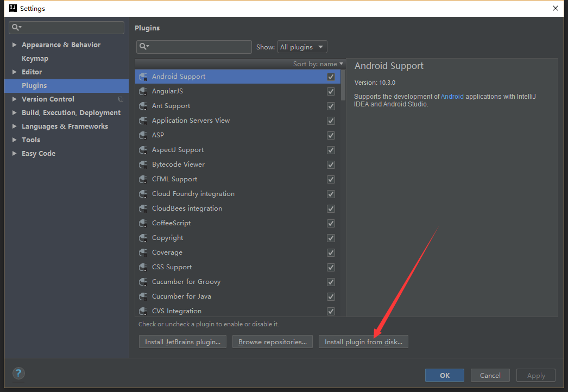This screenshot has height=392, width=568.
Task: Click the Coverage plugin icon
Action: [143, 252]
